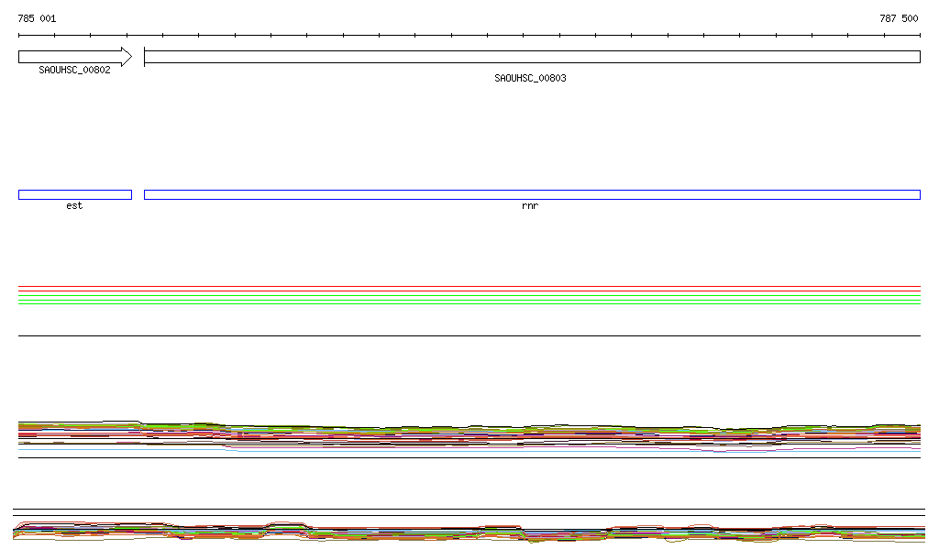Image resolution: width=939 pixels, height=560 pixels.
Task: Click the est gene name label
Action: (74, 206)
